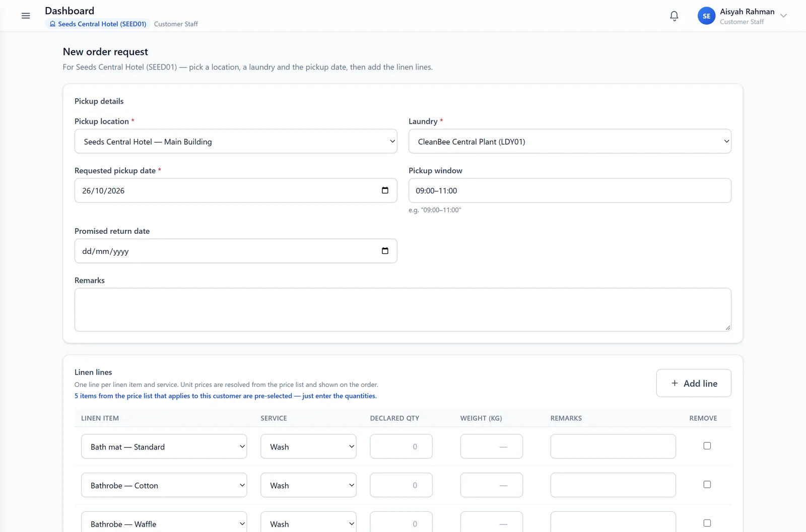806x532 pixels.
Task: Click the DECLARED QTY column header
Action: point(394,418)
